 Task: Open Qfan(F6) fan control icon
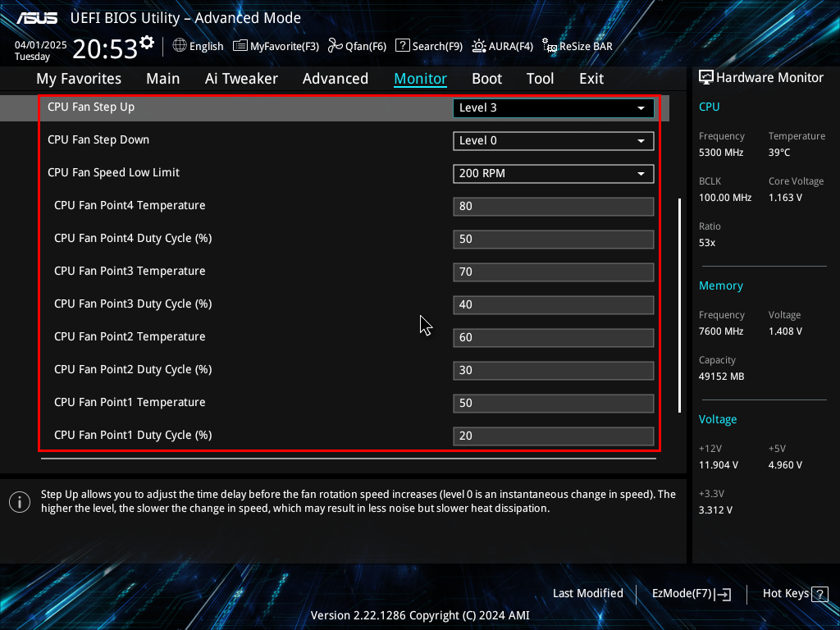pos(336,46)
